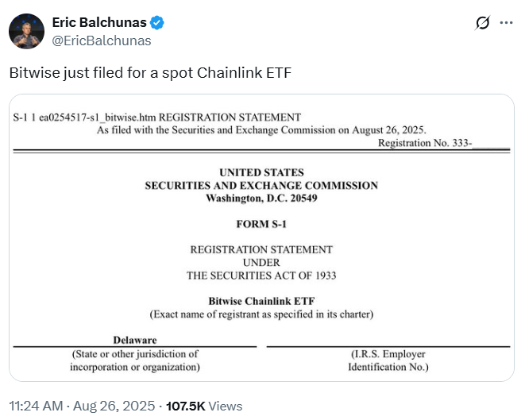Click the Eric Balchunas display name

click(102, 23)
